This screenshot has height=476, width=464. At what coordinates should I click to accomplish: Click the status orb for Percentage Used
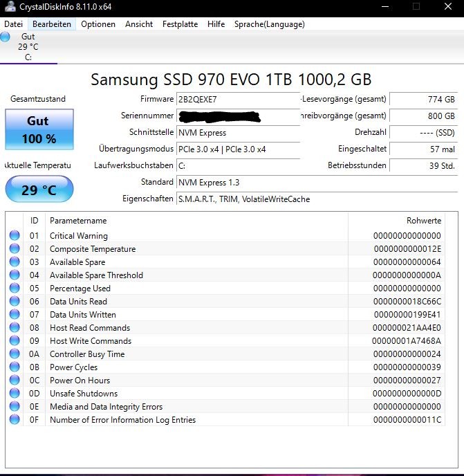15,288
